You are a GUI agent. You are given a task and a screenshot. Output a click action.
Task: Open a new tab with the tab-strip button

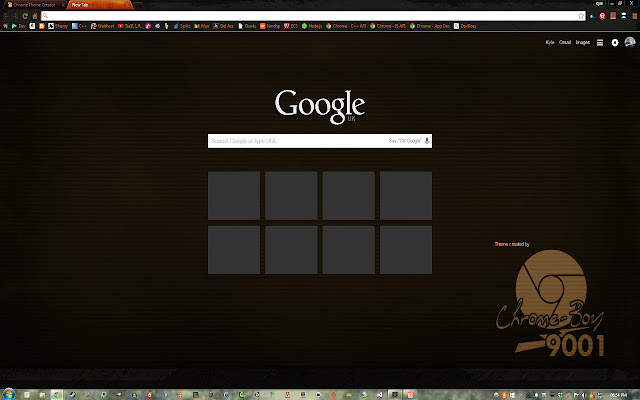tap(138, 5)
